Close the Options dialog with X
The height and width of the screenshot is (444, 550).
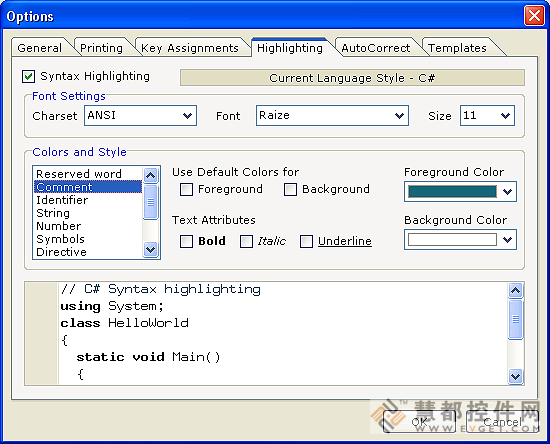point(534,16)
